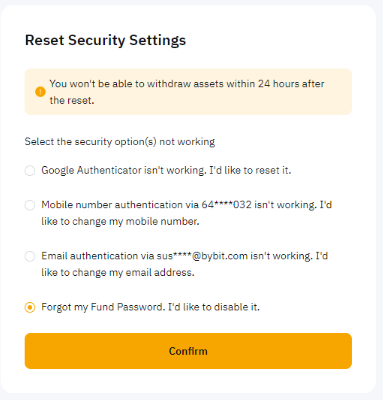This screenshot has height=400, width=383.
Task: Click the masked mobile number 64****032
Action: 226,204
